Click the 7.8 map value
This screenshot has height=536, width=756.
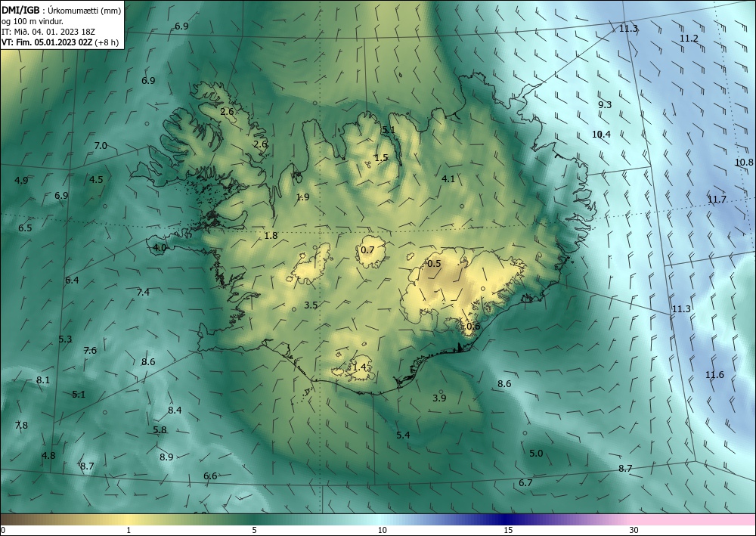click(x=21, y=425)
